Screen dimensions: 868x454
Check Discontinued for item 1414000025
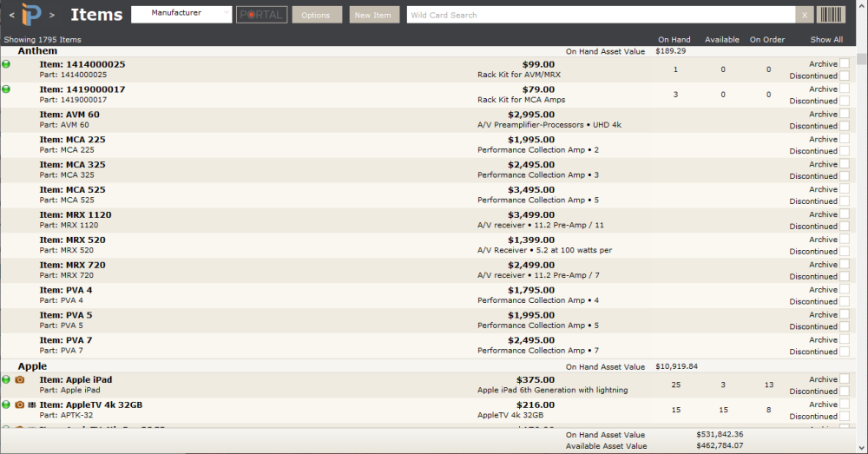click(x=845, y=76)
